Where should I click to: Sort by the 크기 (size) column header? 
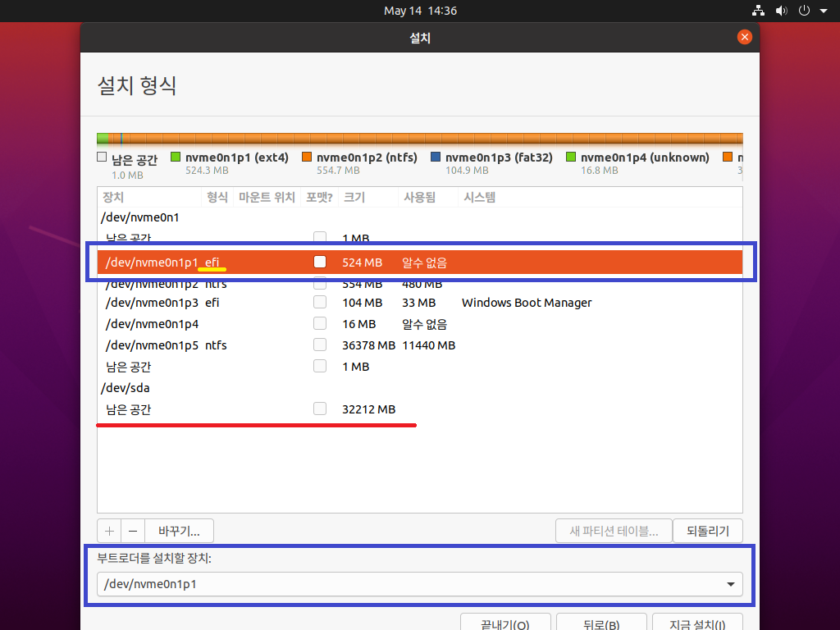pos(368,197)
